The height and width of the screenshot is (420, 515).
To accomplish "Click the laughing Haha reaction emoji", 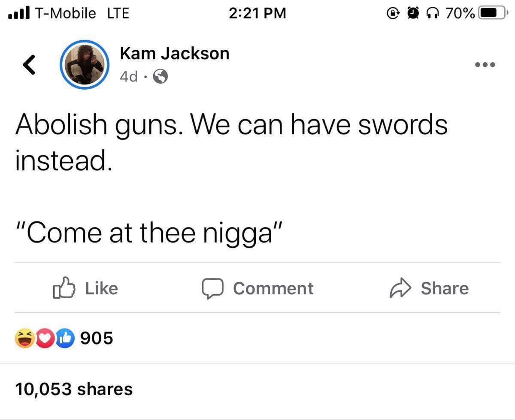I will [x=25, y=338].
